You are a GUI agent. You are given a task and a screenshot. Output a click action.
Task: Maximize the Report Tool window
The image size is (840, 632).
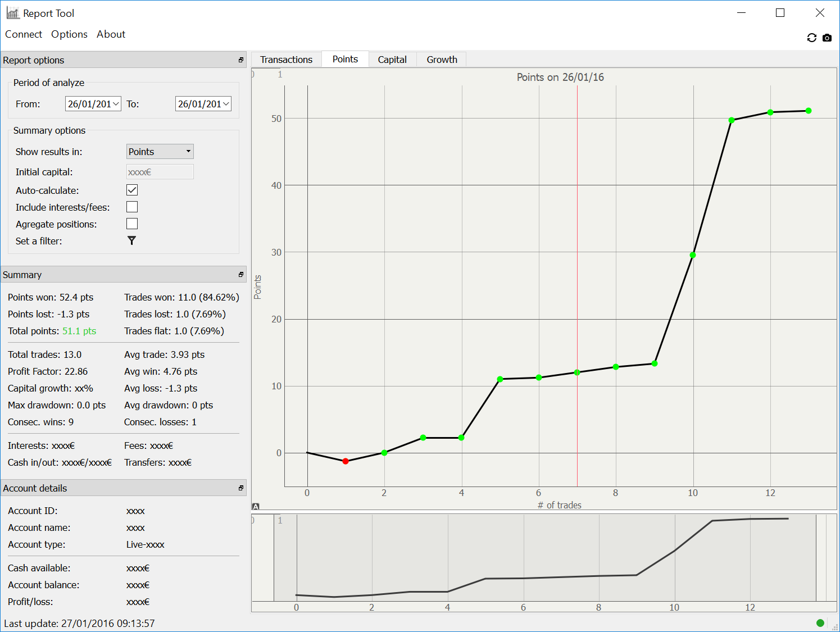pyautogui.click(x=780, y=13)
